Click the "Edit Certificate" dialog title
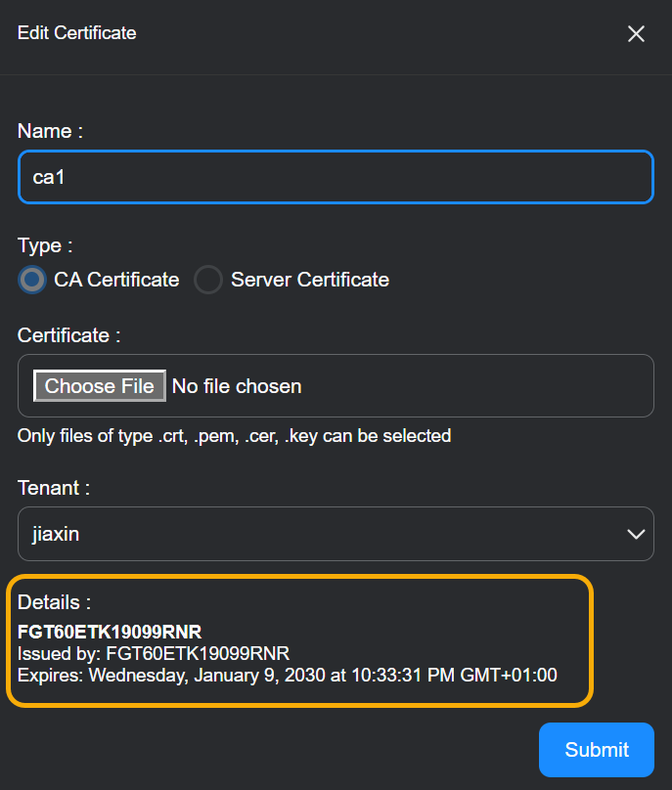 point(77,33)
